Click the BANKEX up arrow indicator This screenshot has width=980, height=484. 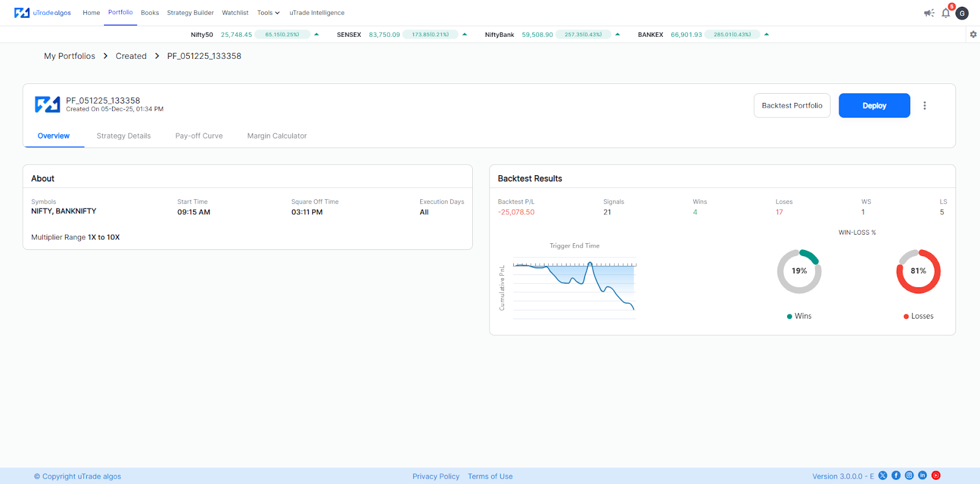[x=767, y=34]
